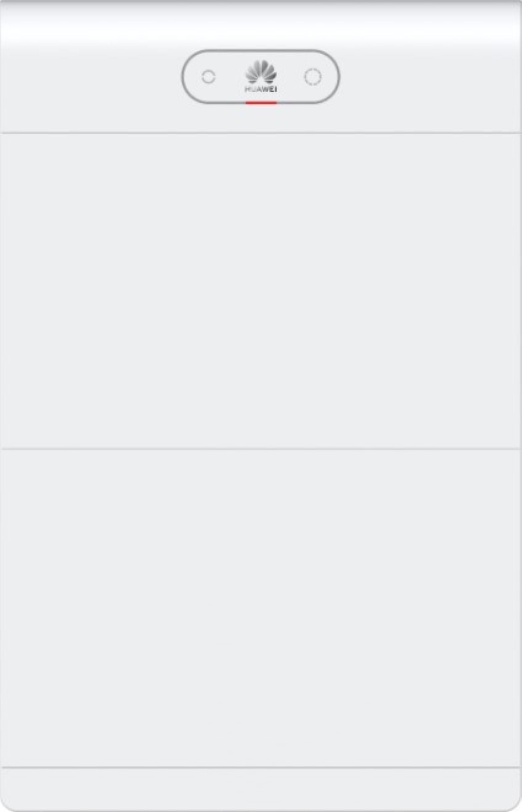Image resolution: width=522 pixels, height=812 pixels.
Task: Select the red bar beneath the HUAWEI logo
Action: [261, 103]
